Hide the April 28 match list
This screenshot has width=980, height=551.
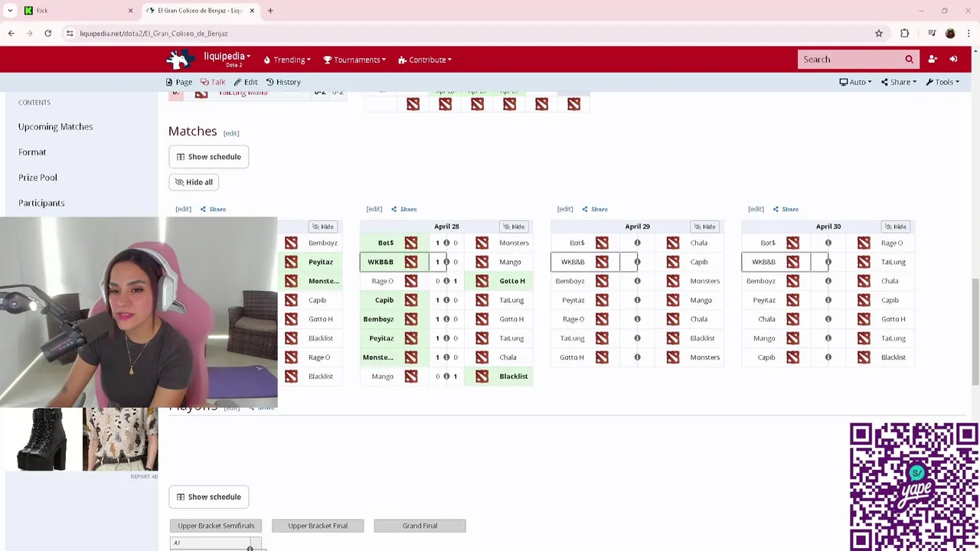click(514, 227)
